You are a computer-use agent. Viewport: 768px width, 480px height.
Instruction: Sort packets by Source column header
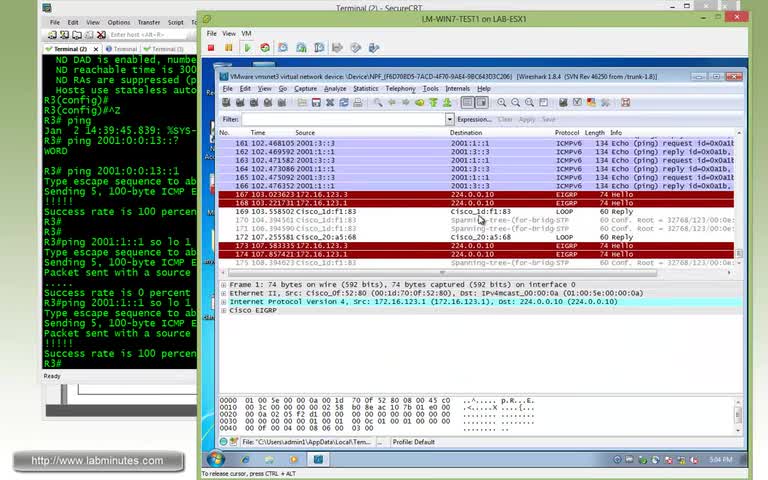(x=305, y=133)
